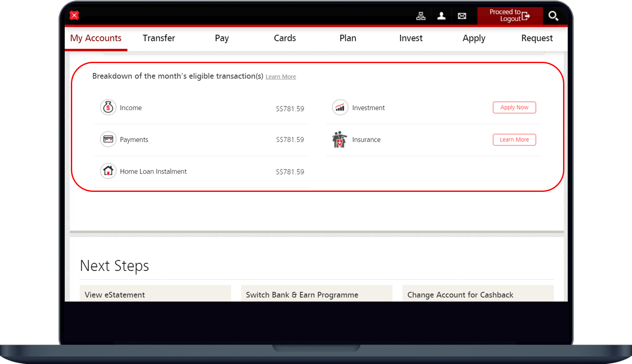
Task: Open the user profile icon
Action: coord(441,16)
